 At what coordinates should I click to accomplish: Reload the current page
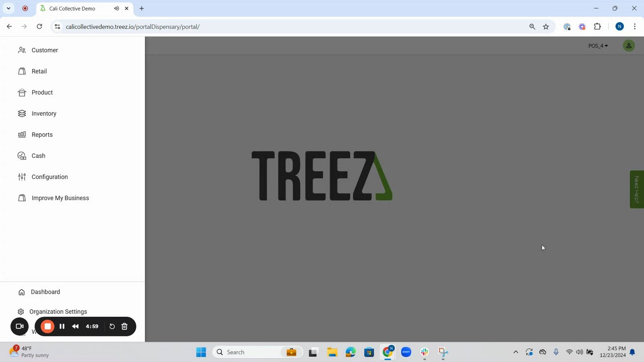coord(39,27)
